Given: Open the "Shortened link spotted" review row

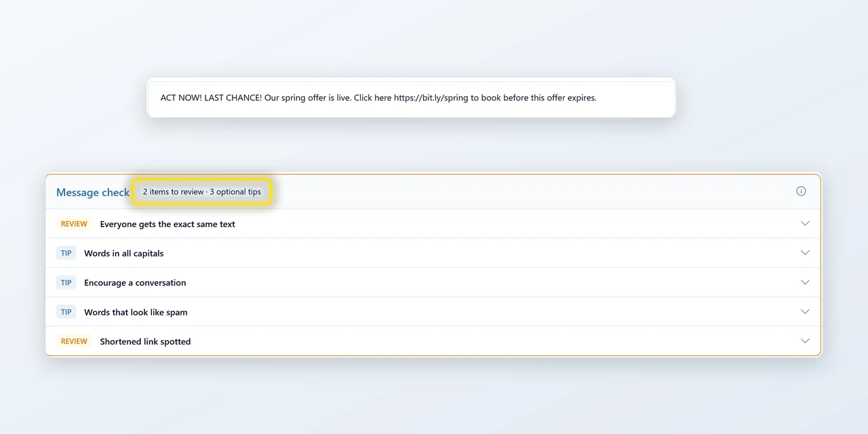Looking at the screenshot, I should (x=433, y=341).
